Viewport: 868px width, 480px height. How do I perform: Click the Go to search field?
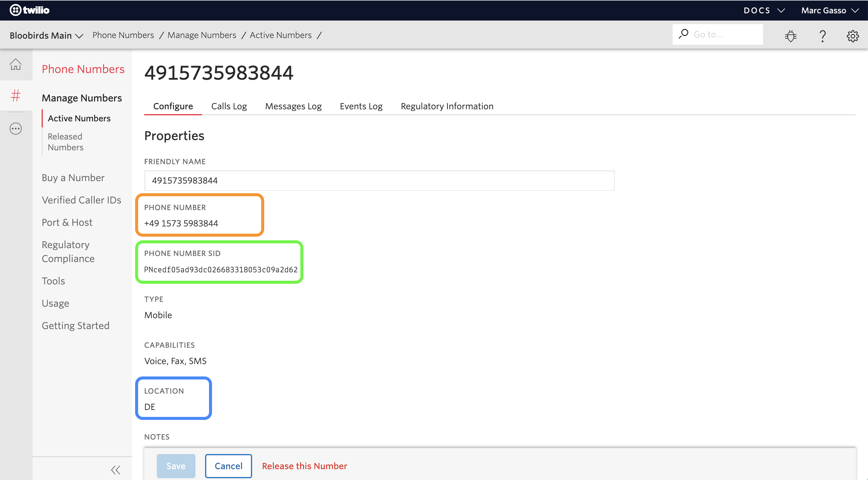pyautogui.click(x=718, y=34)
